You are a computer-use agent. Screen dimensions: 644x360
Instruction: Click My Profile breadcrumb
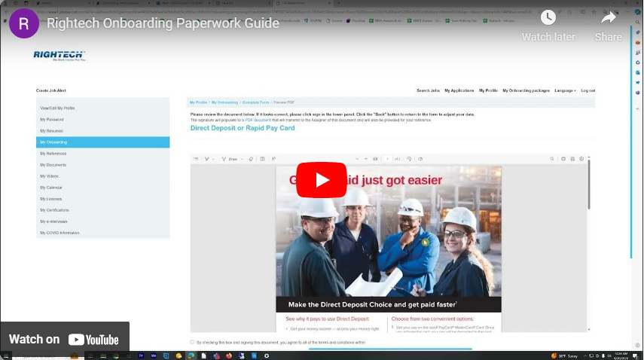198,102
